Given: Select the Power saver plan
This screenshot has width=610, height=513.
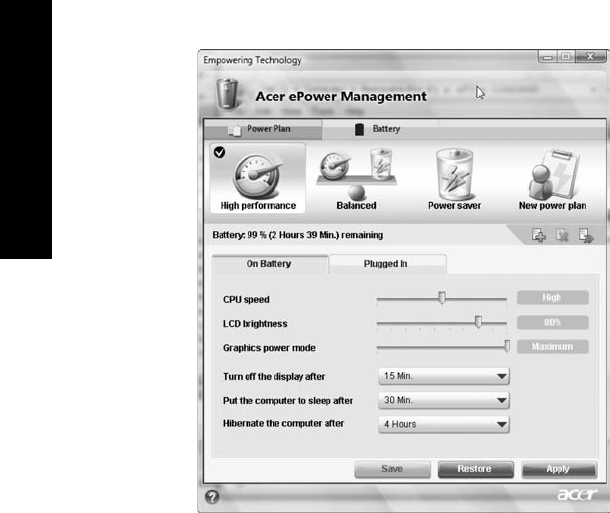Looking at the screenshot, I should click(454, 179).
